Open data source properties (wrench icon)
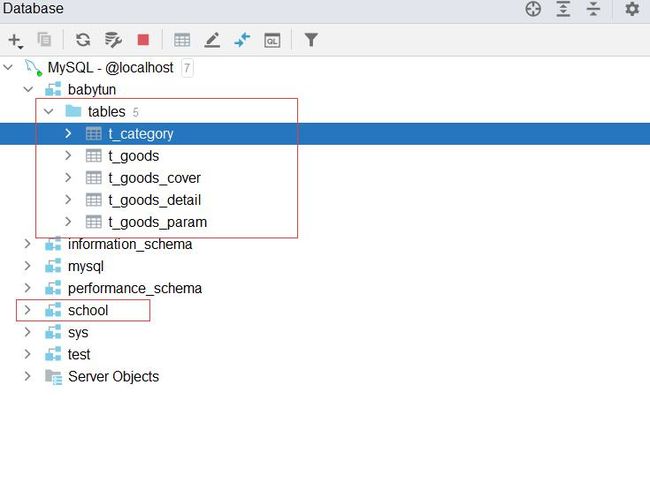 pos(113,40)
